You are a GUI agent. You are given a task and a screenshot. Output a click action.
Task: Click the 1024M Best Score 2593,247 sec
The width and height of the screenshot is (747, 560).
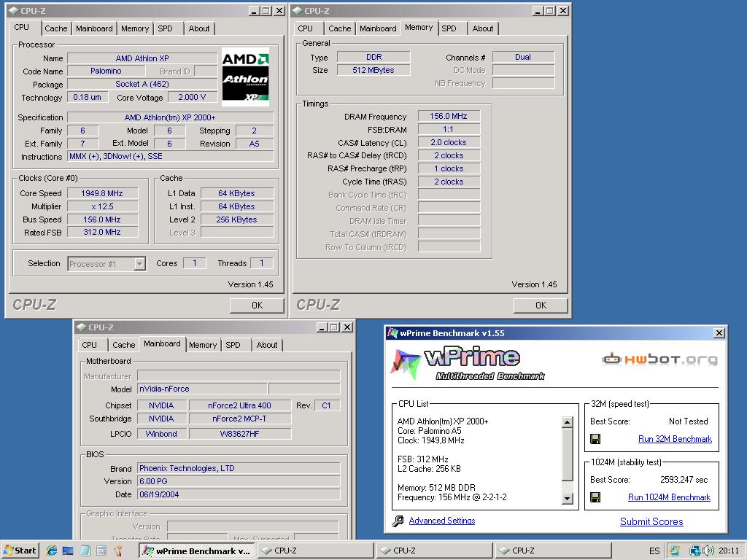(x=684, y=480)
